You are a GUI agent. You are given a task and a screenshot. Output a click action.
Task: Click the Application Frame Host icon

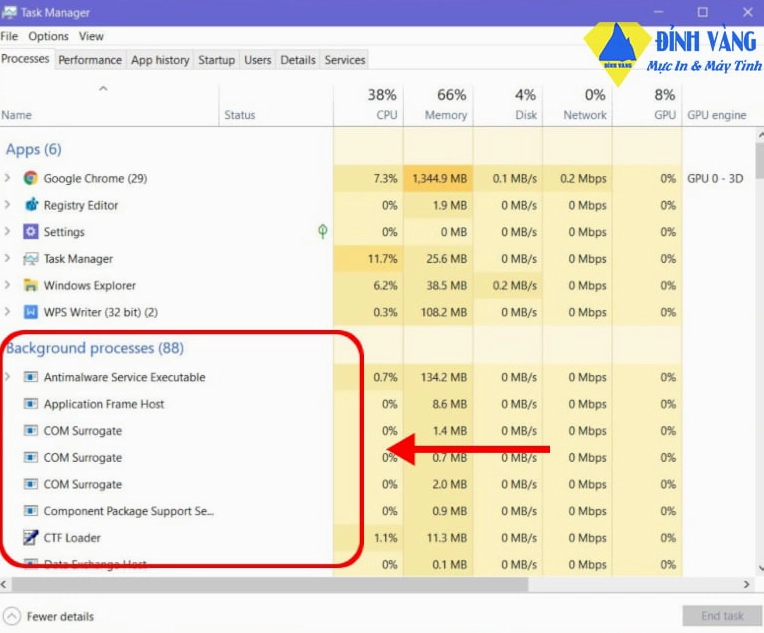click(x=30, y=404)
